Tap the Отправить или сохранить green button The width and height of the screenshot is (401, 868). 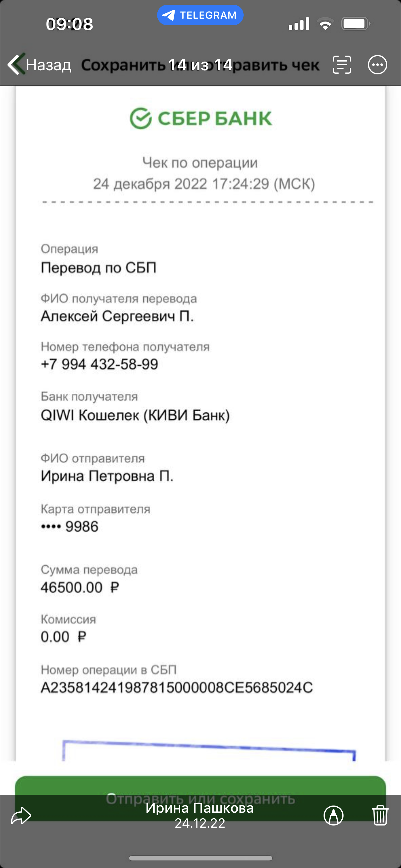click(x=200, y=798)
